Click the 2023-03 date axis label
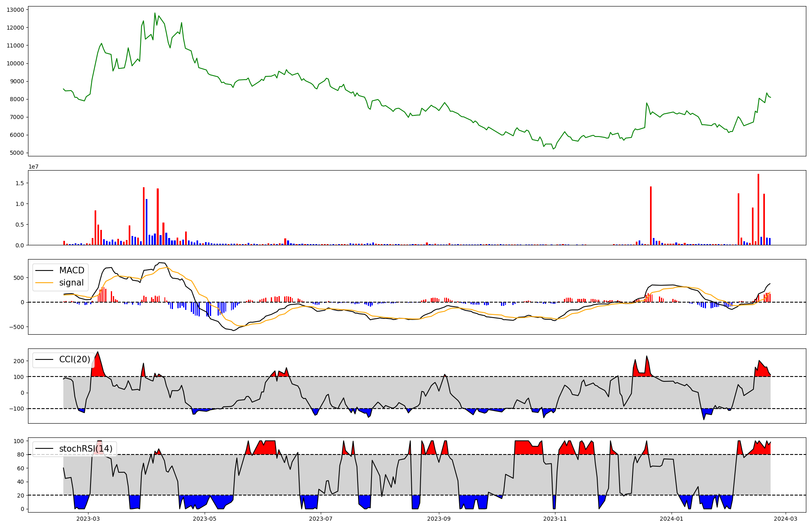 (x=88, y=519)
